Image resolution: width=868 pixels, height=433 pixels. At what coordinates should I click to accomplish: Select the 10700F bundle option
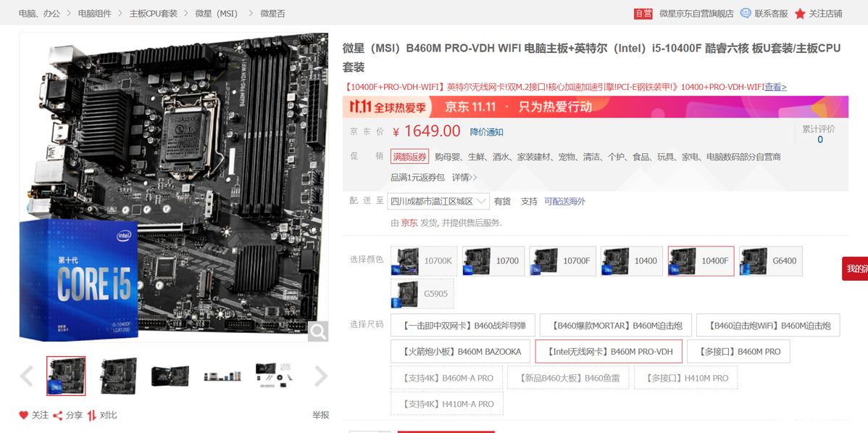(562, 261)
